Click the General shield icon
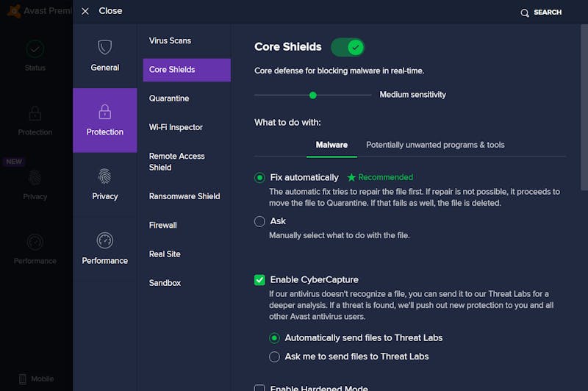Viewport: 588px width, 391px height. pyautogui.click(x=104, y=47)
